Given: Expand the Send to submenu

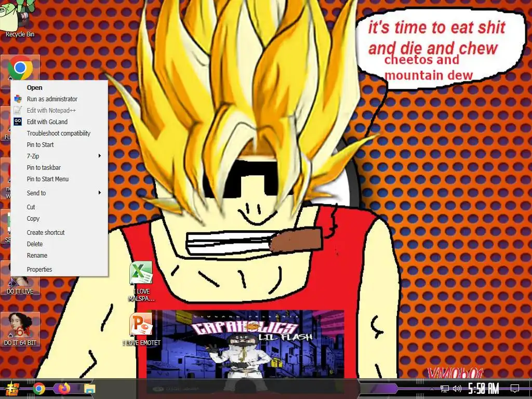Looking at the screenshot, I should point(59,193).
